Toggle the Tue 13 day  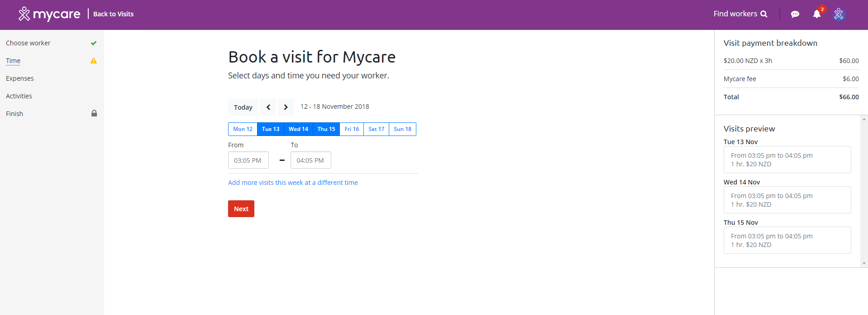coord(271,129)
